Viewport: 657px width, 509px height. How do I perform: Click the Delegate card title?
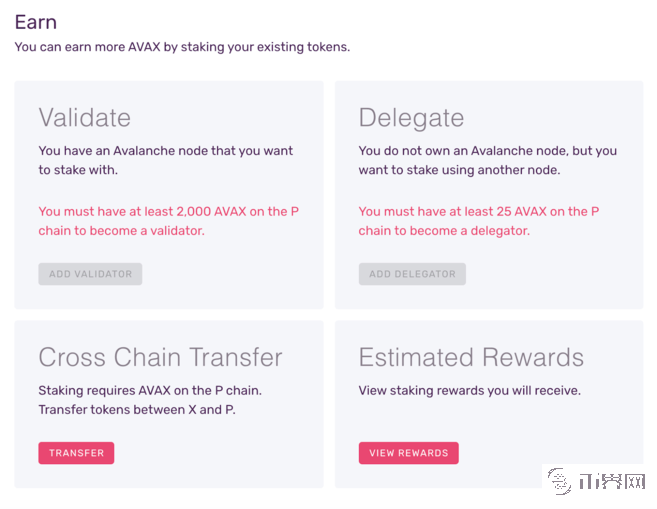(x=411, y=117)
